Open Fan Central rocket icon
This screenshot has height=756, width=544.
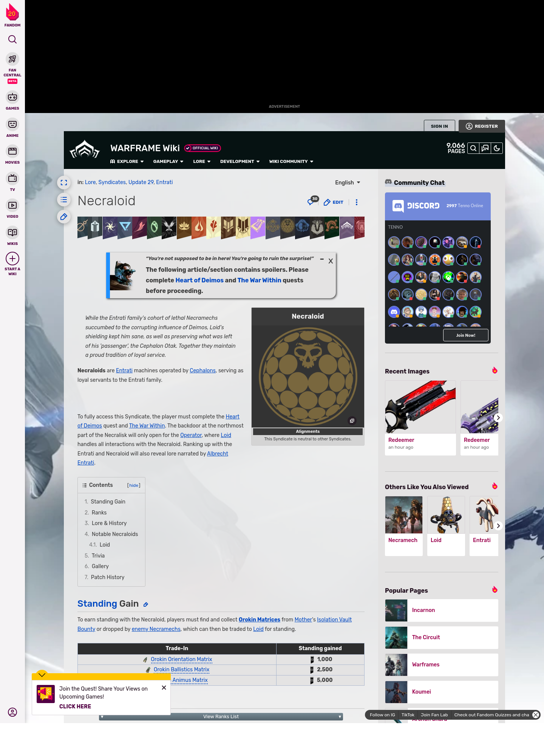coord(12,59)
